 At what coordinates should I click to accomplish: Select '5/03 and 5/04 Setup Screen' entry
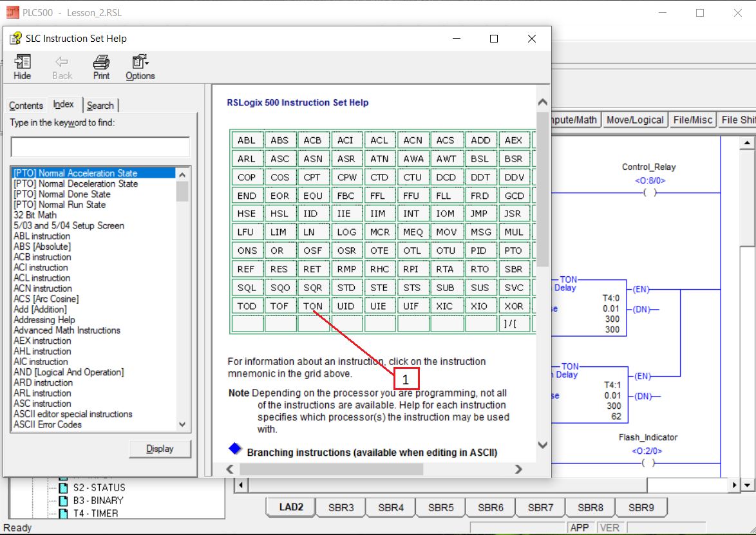pyautogui.click(x=69, y=225)
